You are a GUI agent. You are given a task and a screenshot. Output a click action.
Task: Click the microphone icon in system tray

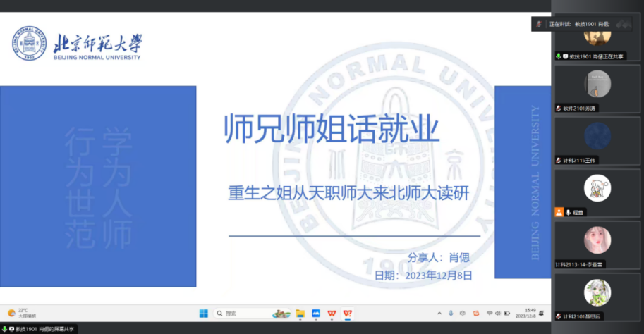click(451, 313)
